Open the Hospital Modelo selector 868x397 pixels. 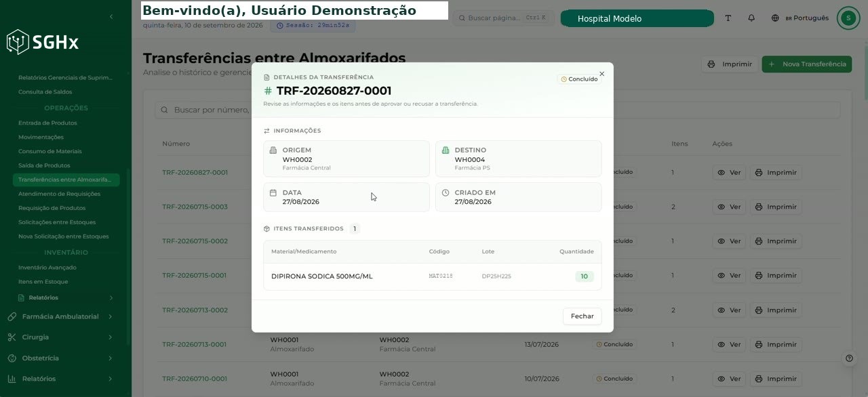click(637, 18)
